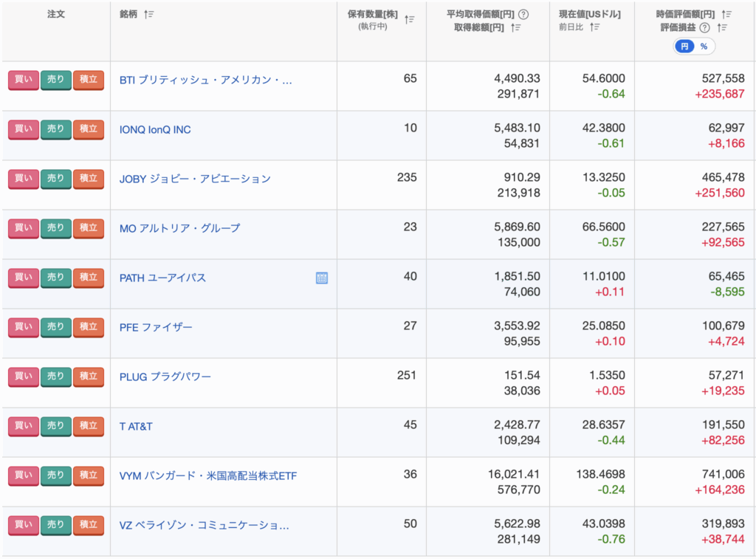Sell VYM with 売り button
This screenshot has width=756, height=559.
(x=56, y=476)
